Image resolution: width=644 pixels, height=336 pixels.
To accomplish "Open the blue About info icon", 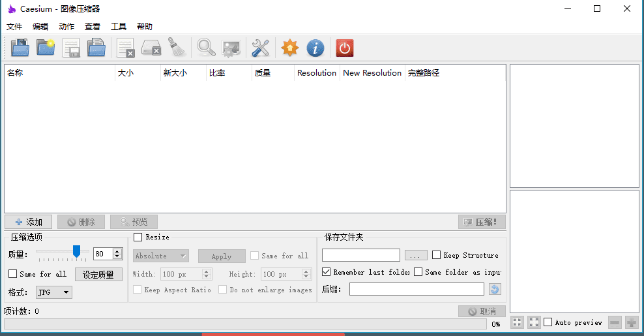I will (315, 48).
